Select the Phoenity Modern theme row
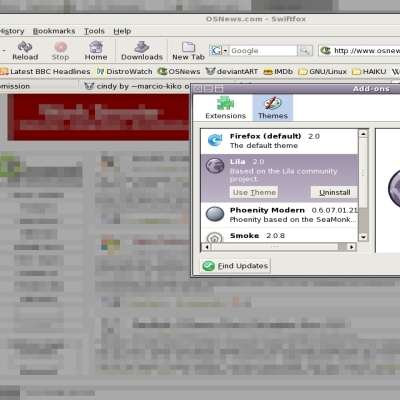Screen dimensions: 400x400 (x=279, y=215)
